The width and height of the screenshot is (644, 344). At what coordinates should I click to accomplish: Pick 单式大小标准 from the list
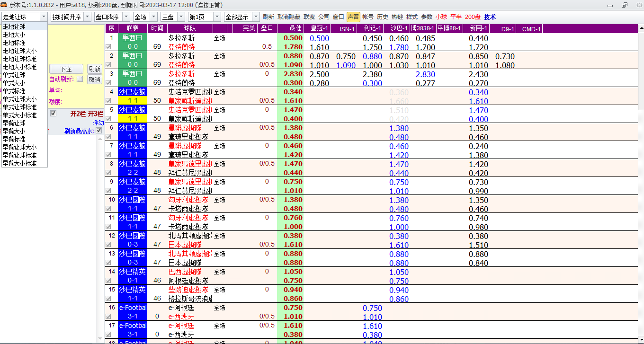point(25,115)
